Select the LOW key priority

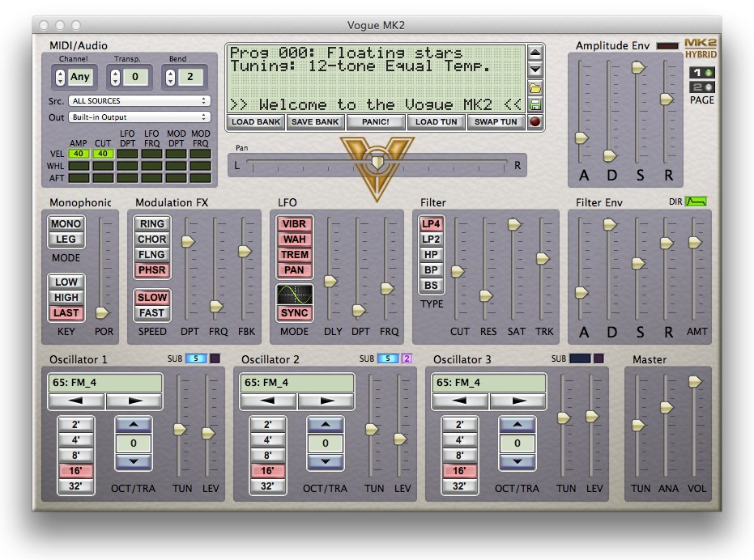click(66, 282)
